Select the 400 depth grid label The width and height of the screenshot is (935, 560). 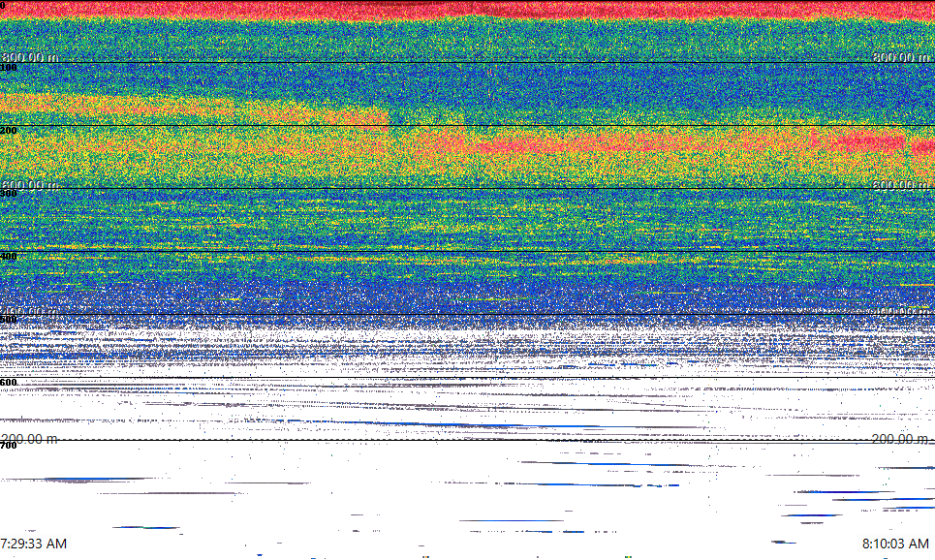point(9,257)
